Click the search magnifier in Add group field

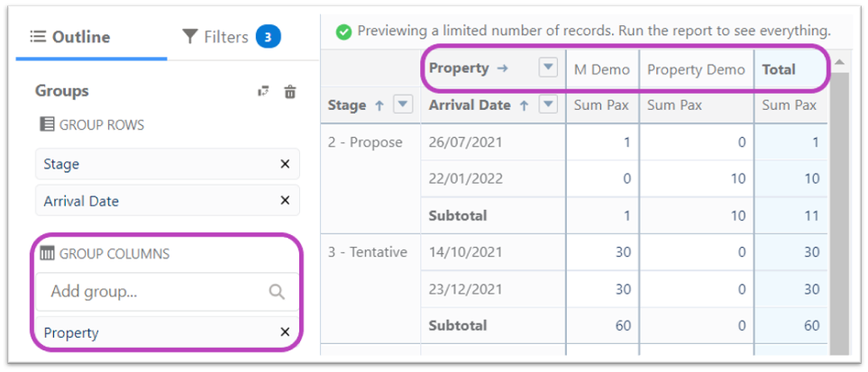click(277, 291)
